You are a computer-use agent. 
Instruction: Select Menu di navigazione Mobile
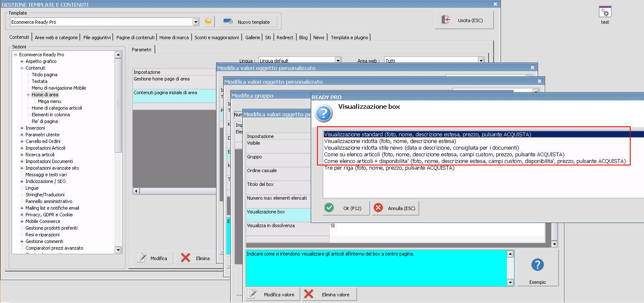coord(59,88)
